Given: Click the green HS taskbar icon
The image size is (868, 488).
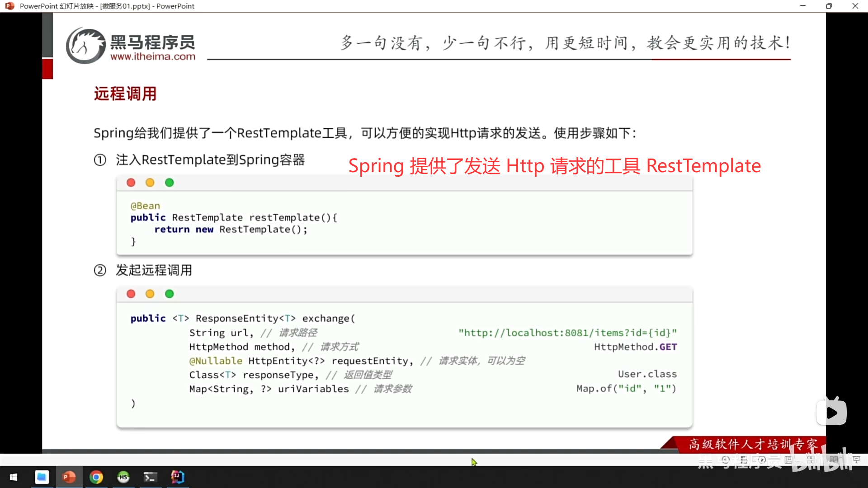Looking at the screenshot, I should 123,477.
